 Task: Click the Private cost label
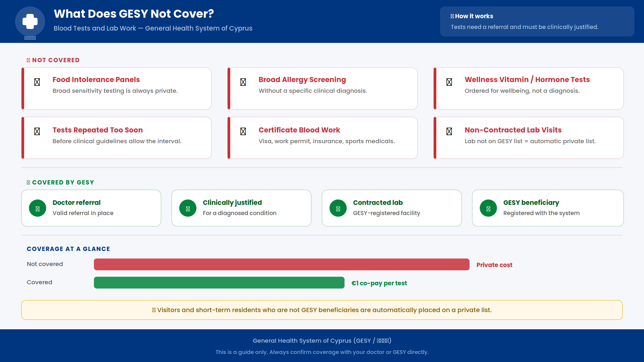(x=494, y=265)
